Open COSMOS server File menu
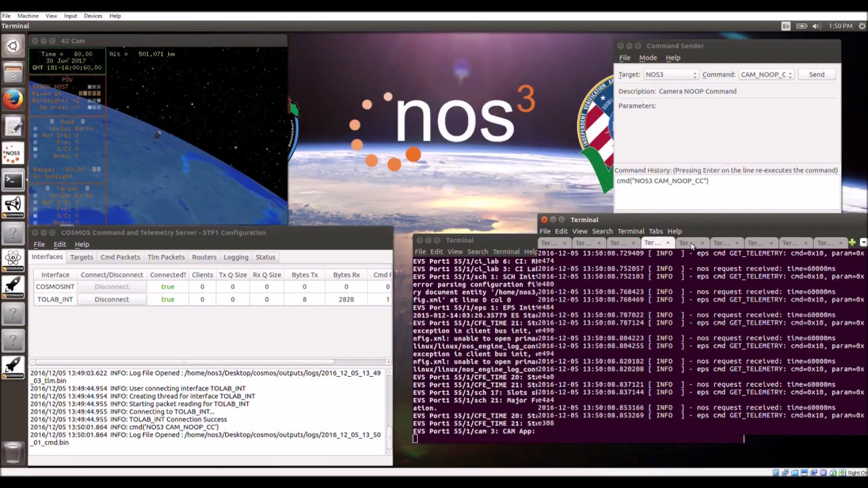The image size is (868, 488). 39,244
